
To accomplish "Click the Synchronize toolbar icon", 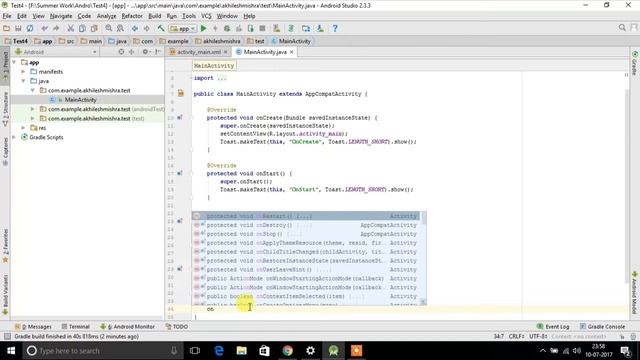I will 30,28.
